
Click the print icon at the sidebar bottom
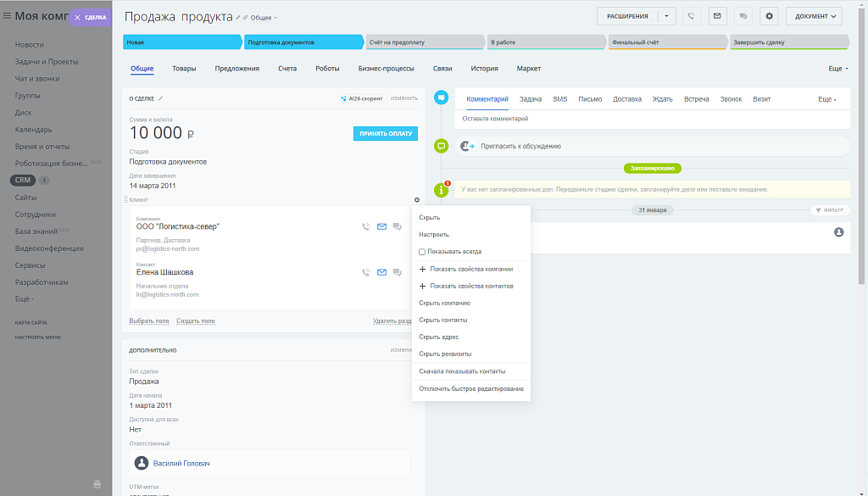coord(97,484)
